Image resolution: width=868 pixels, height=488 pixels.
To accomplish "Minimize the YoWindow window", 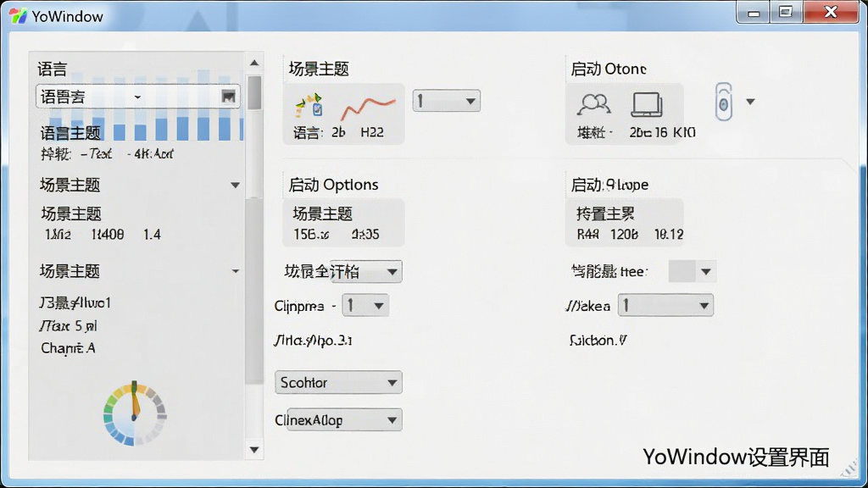I will pyautogui.click(x=754, y=12).
